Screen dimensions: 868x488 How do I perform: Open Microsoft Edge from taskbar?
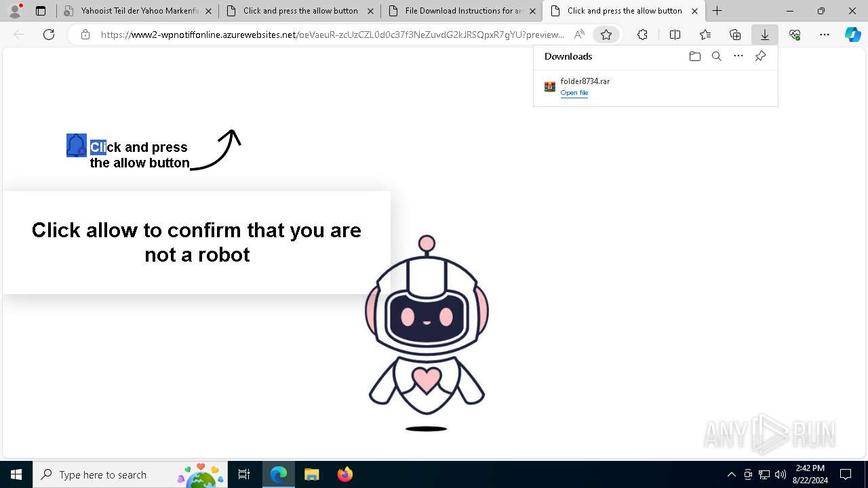[x=279, y=474]
